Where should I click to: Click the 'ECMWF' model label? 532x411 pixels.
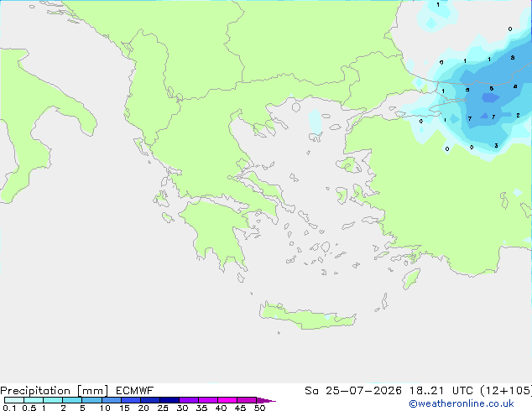tap(135, 391)
